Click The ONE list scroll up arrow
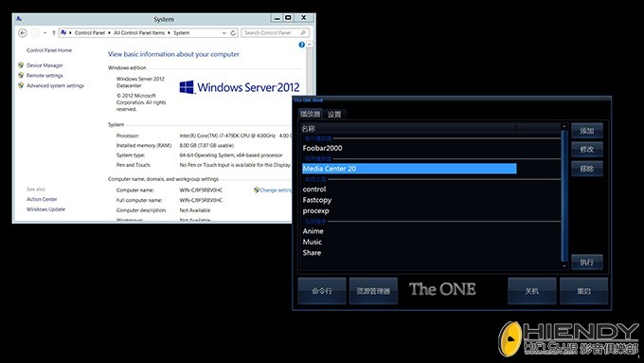The width and height of the screenshot is (644, 363). (x=564, y=126)
